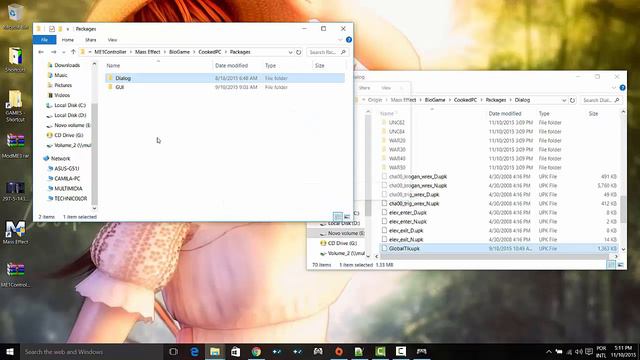Select Local Disk (C:) in Packages navigation pane
The image size is (640, 360).
coord(70,105)
